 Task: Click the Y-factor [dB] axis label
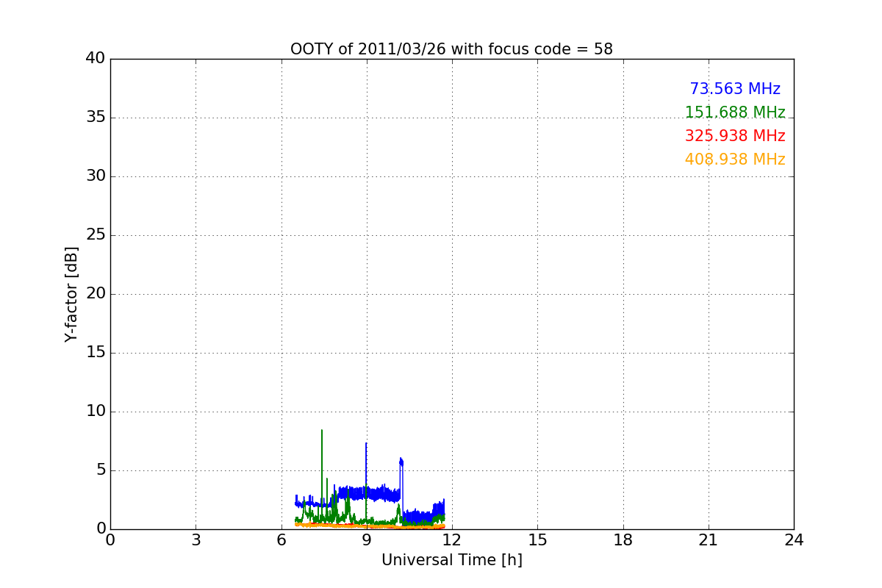71,294
